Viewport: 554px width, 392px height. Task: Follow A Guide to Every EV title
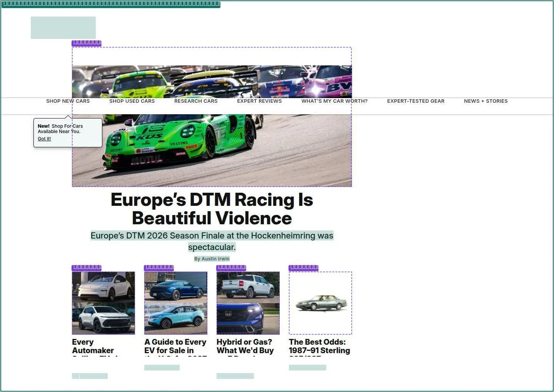click(175, 347)
